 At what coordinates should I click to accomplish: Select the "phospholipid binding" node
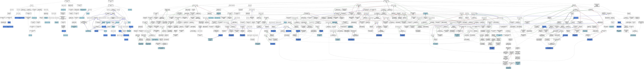(9, 14)
